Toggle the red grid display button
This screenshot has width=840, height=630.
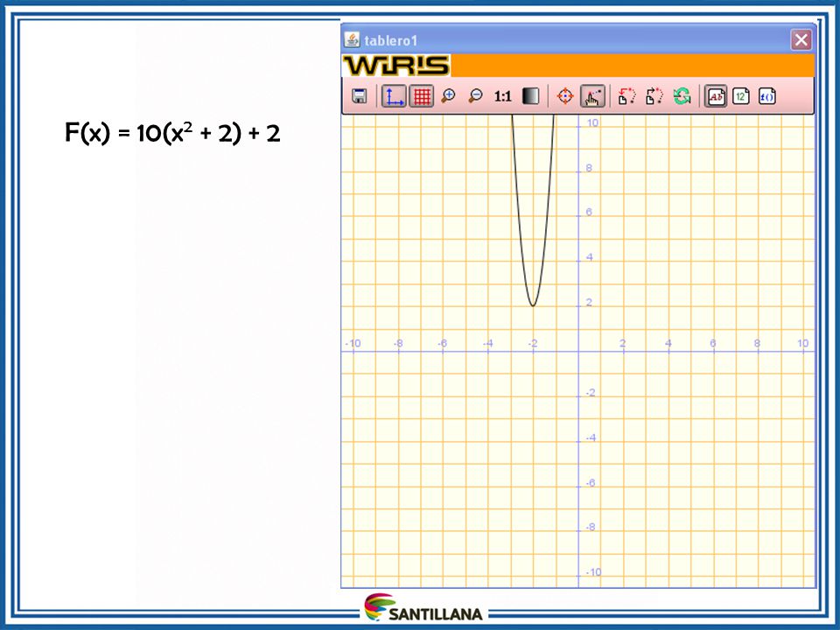(422, 96)
